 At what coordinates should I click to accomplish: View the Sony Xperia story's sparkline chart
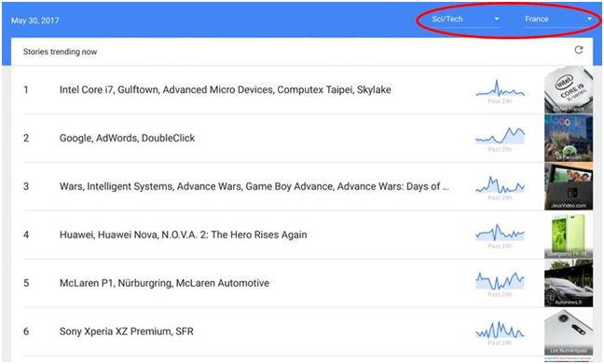tap(500, 332)
